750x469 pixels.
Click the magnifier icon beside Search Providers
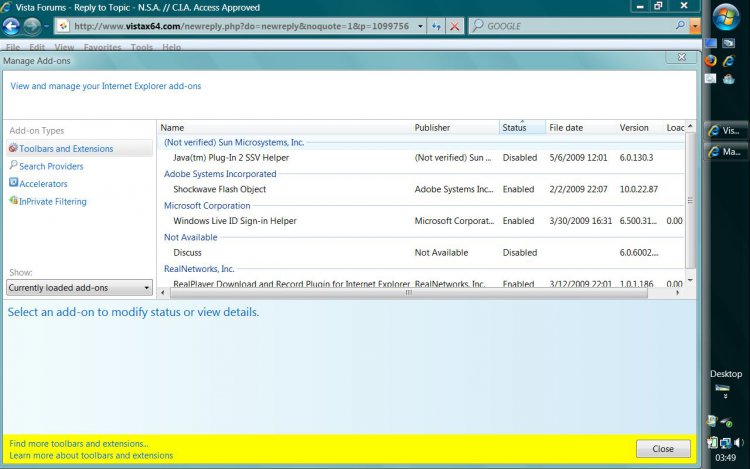13,165
